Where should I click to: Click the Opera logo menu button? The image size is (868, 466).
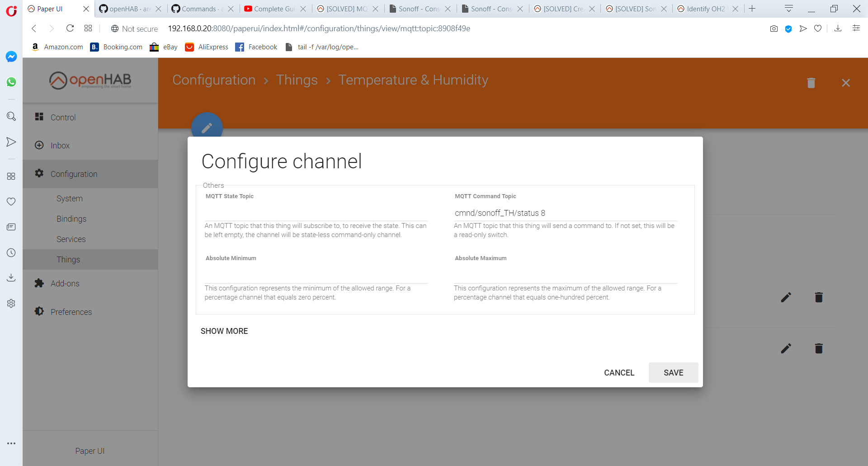point(11,10)
